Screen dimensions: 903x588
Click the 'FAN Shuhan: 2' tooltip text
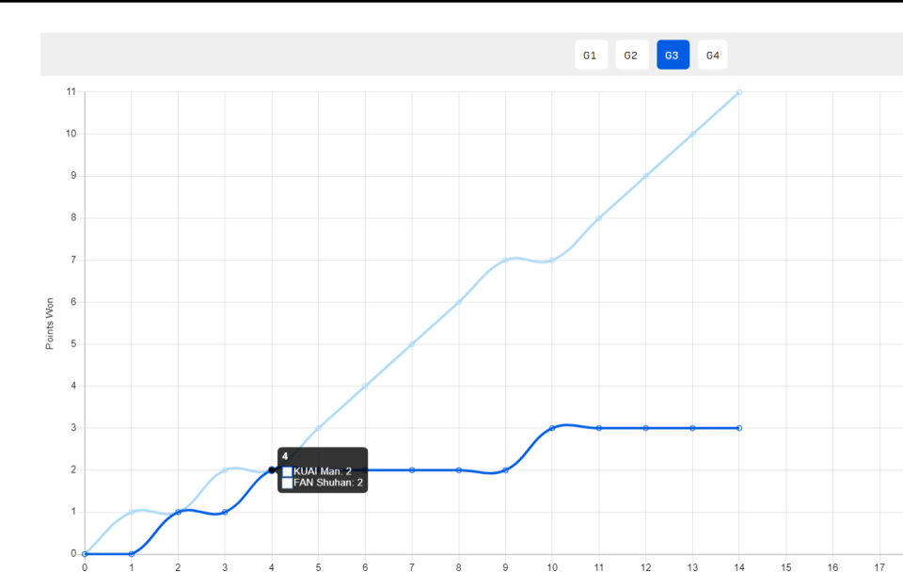(x=328, y=483)
